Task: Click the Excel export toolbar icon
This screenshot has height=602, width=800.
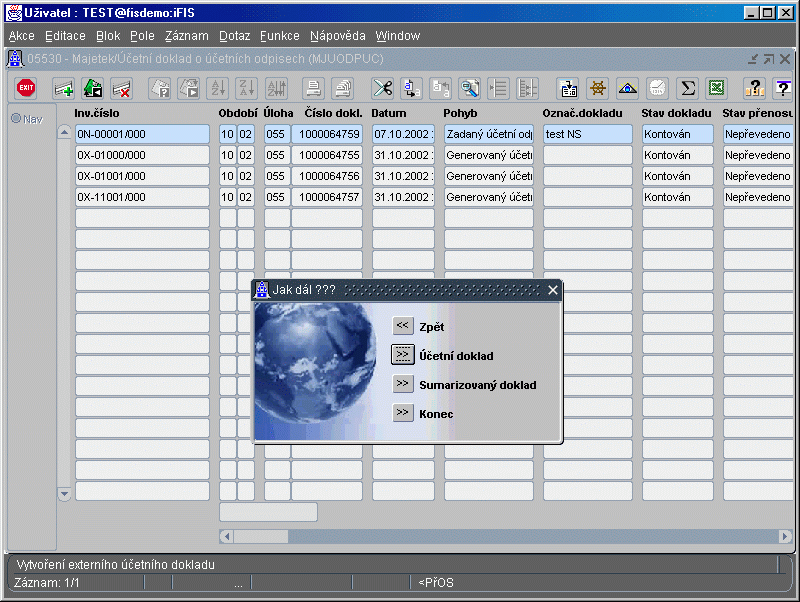Action: (x=716, y=88)
